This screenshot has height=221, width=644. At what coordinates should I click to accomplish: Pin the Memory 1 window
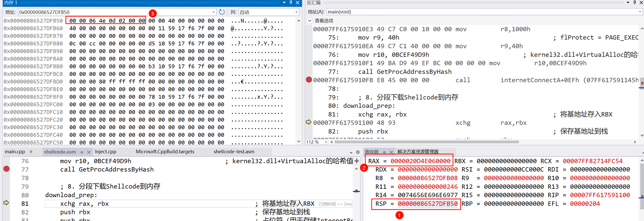click(x=291, y=3)
